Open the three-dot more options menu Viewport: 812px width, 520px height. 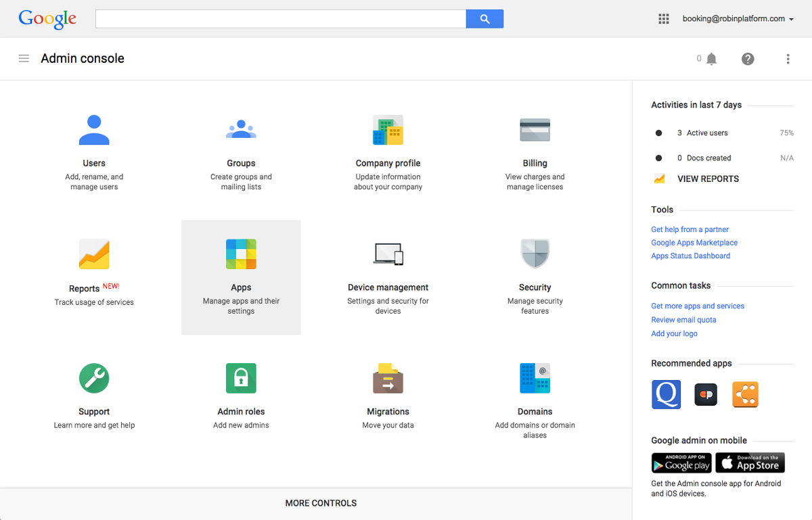(x=788, y=59)
